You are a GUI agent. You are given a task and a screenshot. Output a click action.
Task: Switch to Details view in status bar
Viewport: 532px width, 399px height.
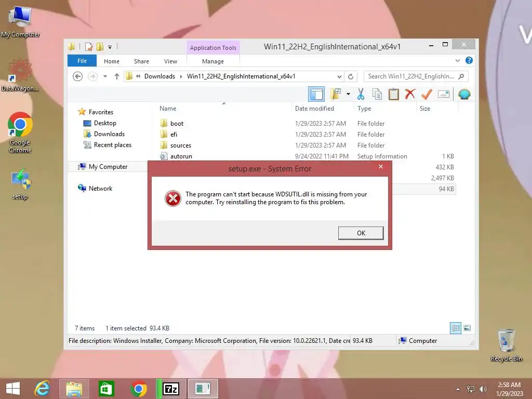pyautogui.click(x=455, y=328)
